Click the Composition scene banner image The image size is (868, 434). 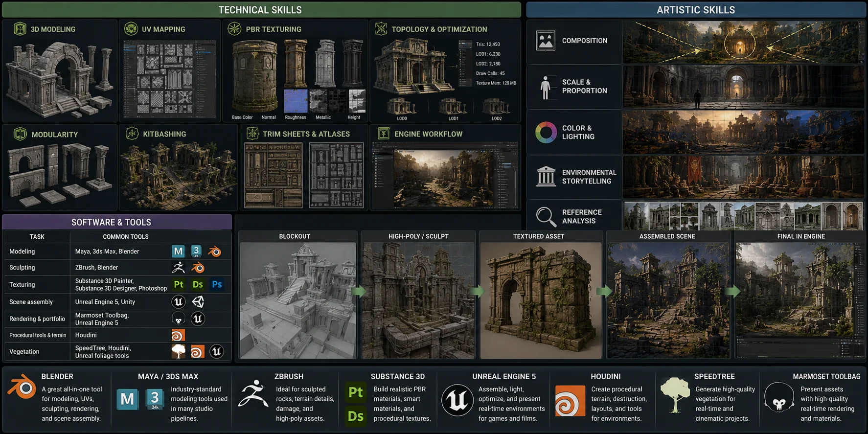[743, 42]
